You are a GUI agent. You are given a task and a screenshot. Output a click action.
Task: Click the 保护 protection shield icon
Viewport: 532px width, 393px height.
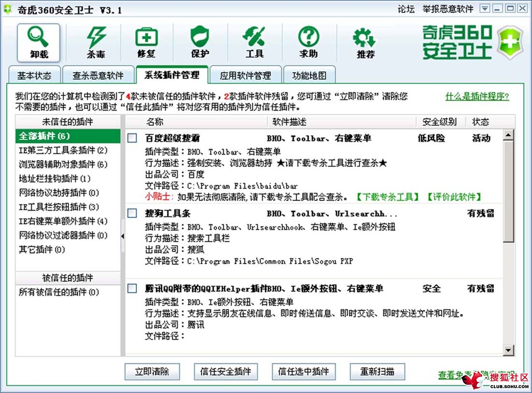point(200,43)
